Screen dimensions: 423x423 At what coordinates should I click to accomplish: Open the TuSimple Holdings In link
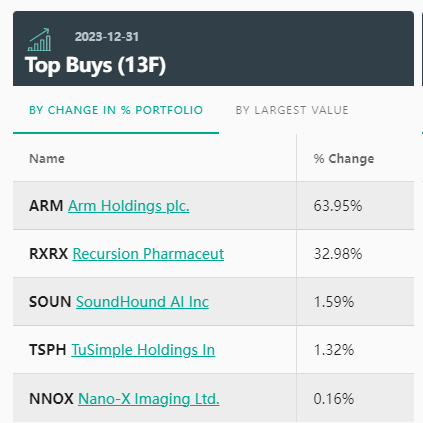coord(143,350)
